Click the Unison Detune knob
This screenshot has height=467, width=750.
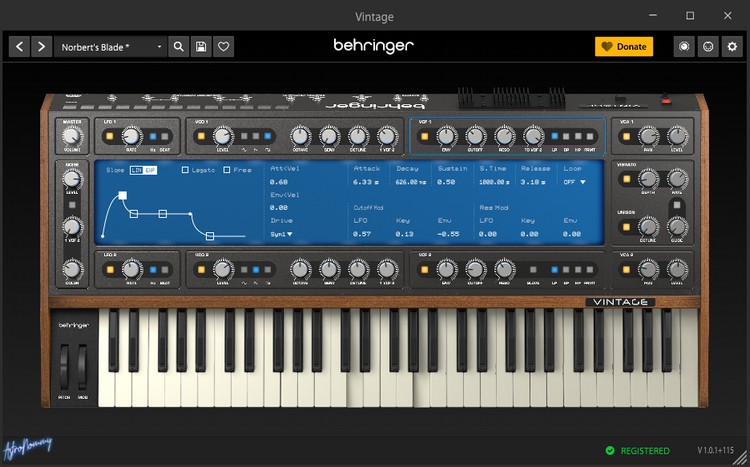click(x=648, y=227)
